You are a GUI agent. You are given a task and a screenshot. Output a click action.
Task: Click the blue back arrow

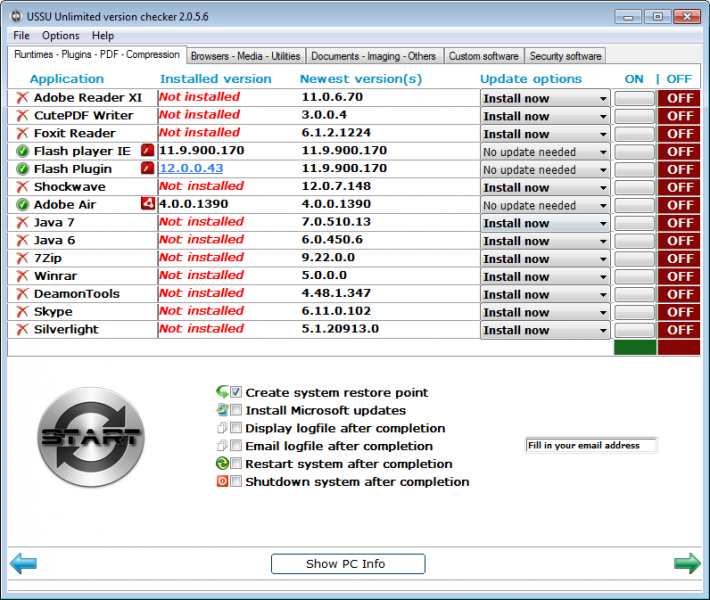[23, 563]
